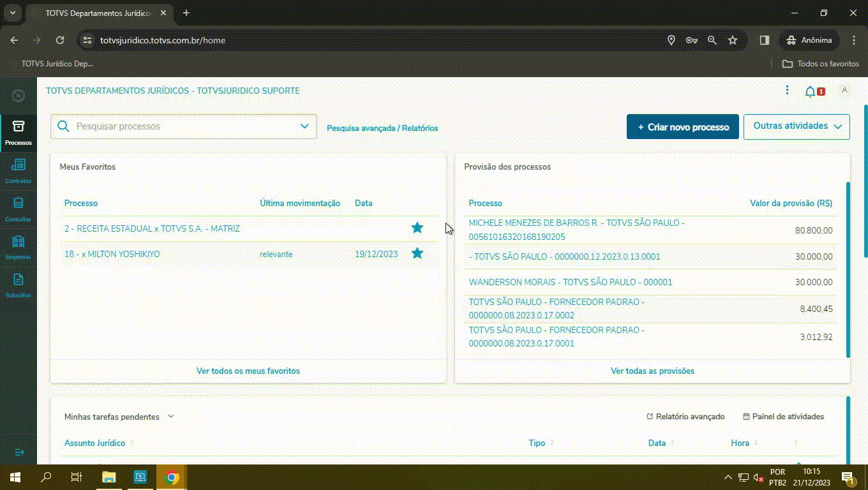The height and width of the screenshot is (490, 868).
Task: Open process 2 - RECEITA ESTADUAL x TOTVS
Action: [152, 228]
